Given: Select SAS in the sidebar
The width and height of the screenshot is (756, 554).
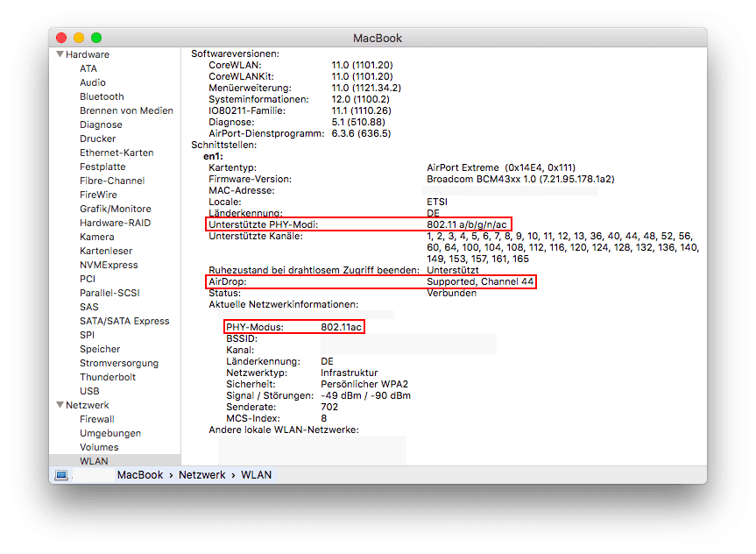Looking at the screenshot, I should click(88, 307).
